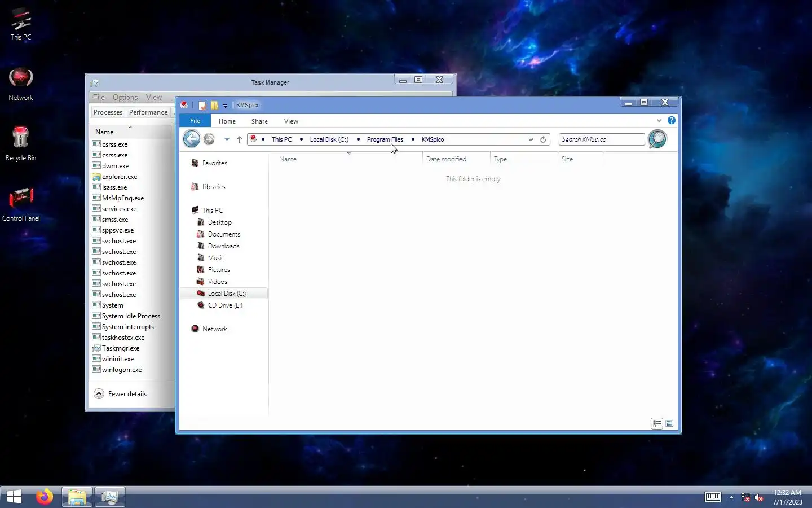The image size is (812, 508).
Task: Click This PC in address breadcrumb
Action: pyautogui.click(x=282, y=139)
